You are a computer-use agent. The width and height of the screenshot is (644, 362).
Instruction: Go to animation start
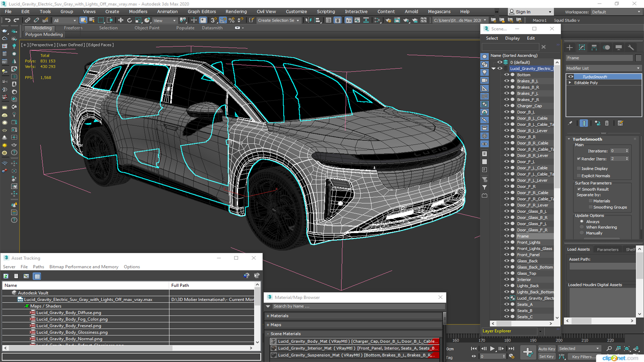(x=474, y=349)
